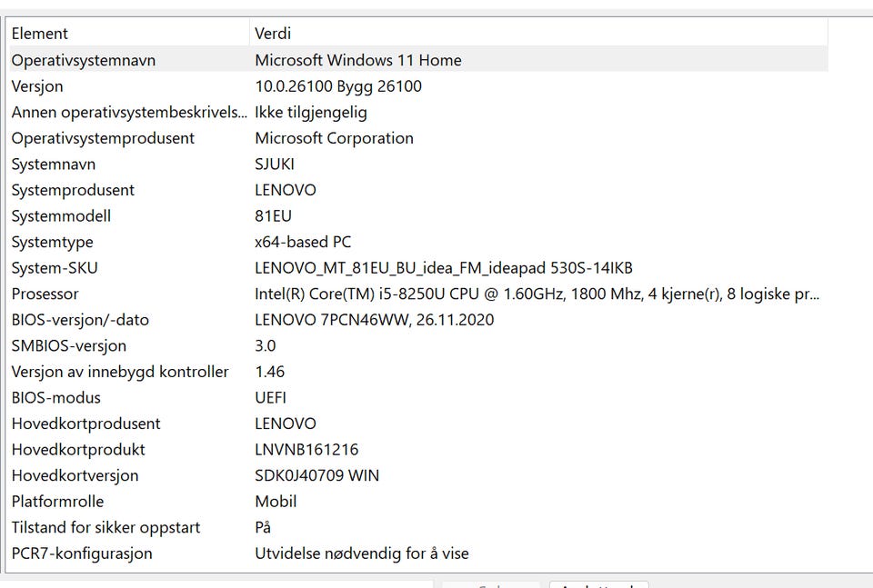Screen dimensions: 873x588
Task: Select the SMBIOS-versjon row label
Action: click(x=69, y=346)
